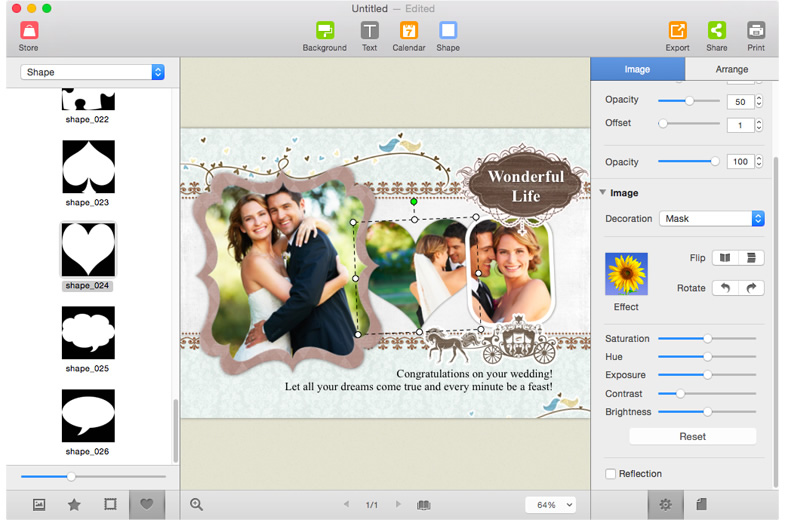Open the photos library tab at bottom left
The width and height of the screenshot is (785, 520).
(x=39, y=504)
